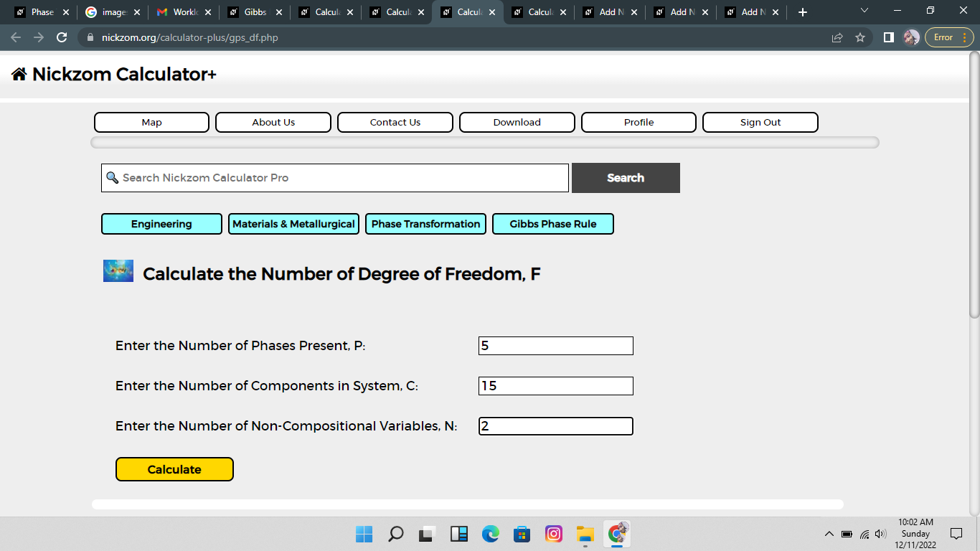
Task: Switch to the Gmail Worklo tab
Action: [x=184, y=12]
